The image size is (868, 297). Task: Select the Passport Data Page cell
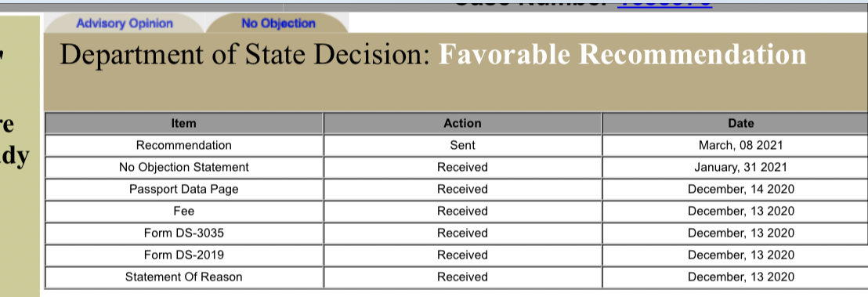[x=184, y=189]
